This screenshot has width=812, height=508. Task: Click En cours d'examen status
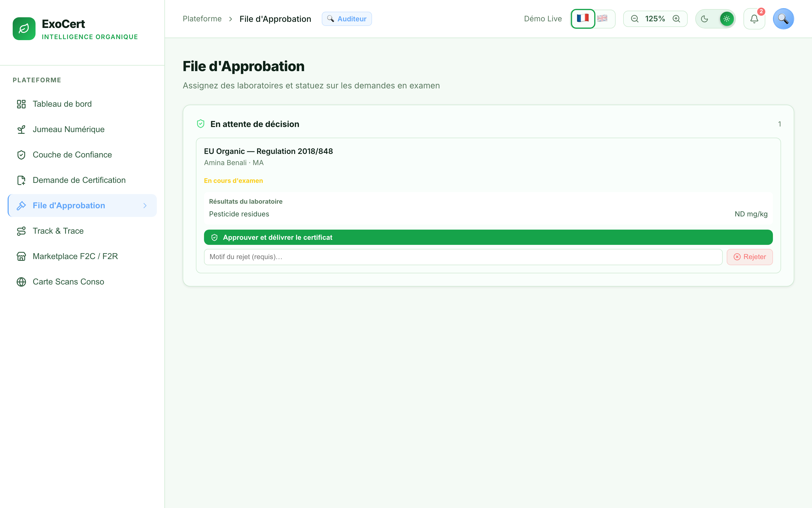pyautogui.click(x=233, y=181)
